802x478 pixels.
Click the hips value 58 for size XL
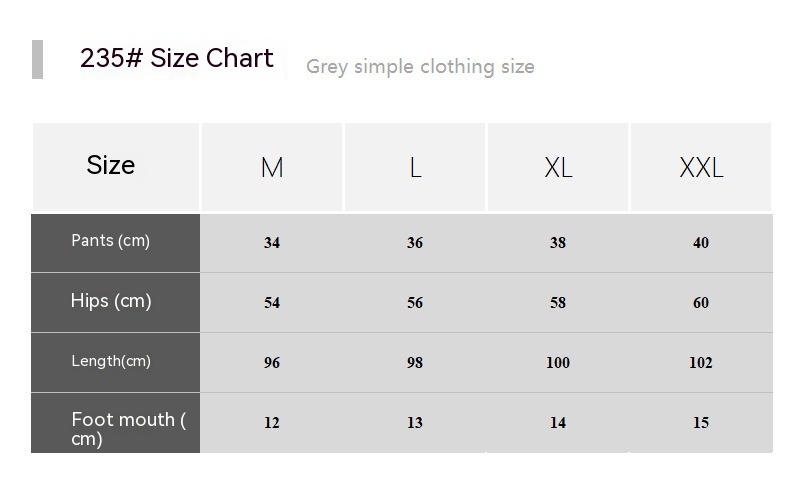tap(558, 303)
